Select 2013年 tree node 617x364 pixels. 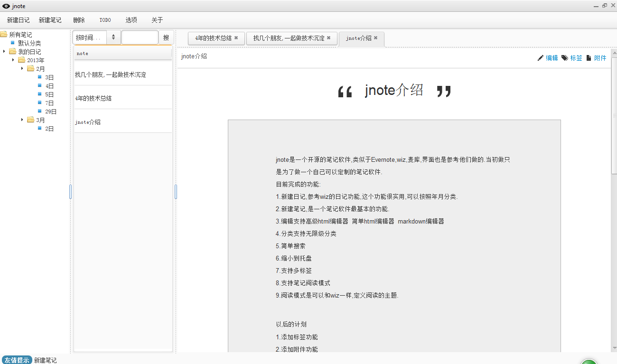36,60
